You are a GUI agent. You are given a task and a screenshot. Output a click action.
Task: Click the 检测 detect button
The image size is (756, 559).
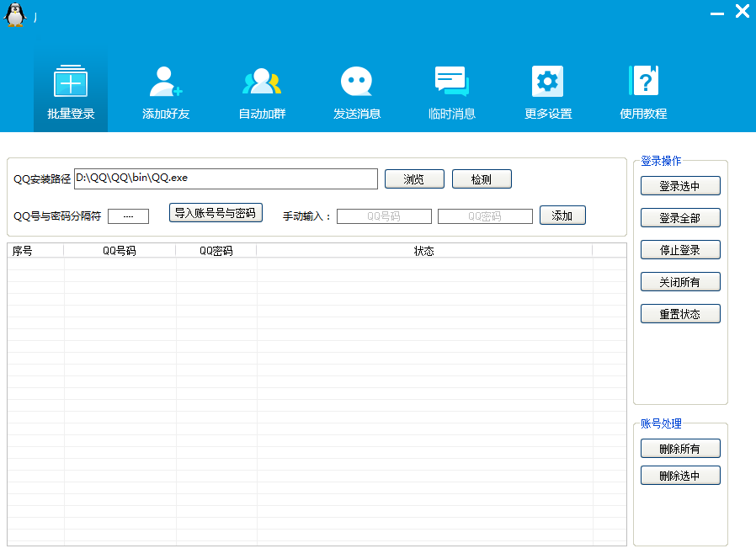click(x=482, y=179)
